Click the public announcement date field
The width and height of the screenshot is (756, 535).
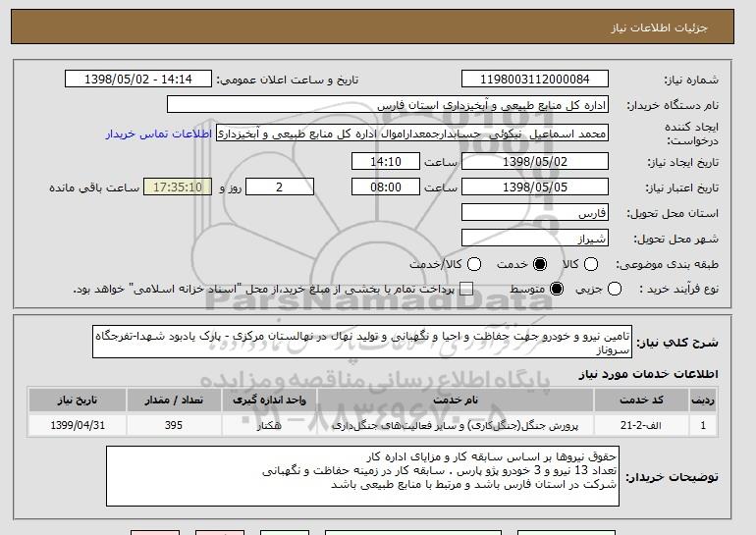pos(138,80)
